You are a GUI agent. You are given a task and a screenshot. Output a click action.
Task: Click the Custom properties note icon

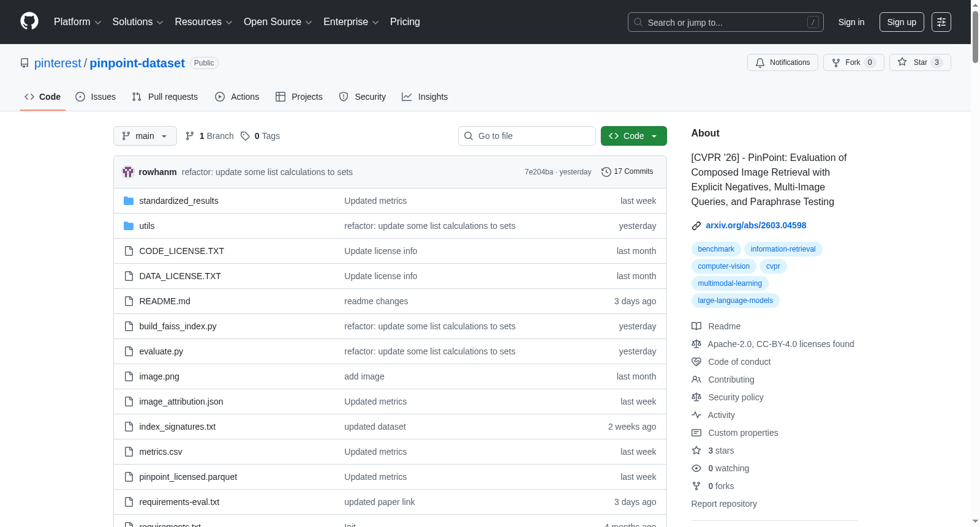pyautogui.click(x=696, y=433)
